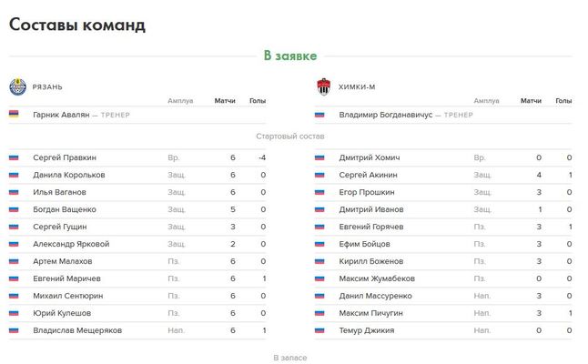This screenshot has width=588, height=364.
Task: Click Матчи column header for Рязань
Action: coord(225,100)
